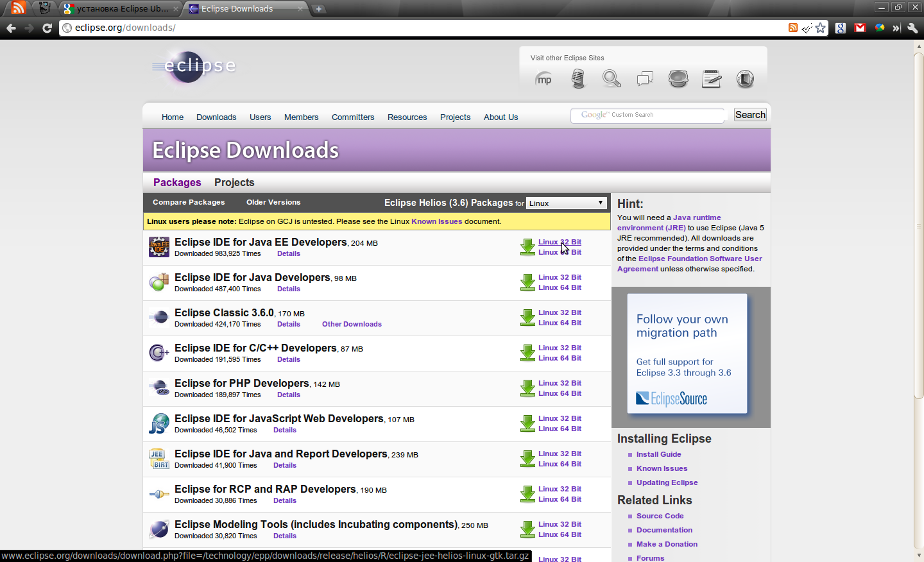Click the Search button
The width and height of the screenshot is (924, 562).
click(750, 115)
